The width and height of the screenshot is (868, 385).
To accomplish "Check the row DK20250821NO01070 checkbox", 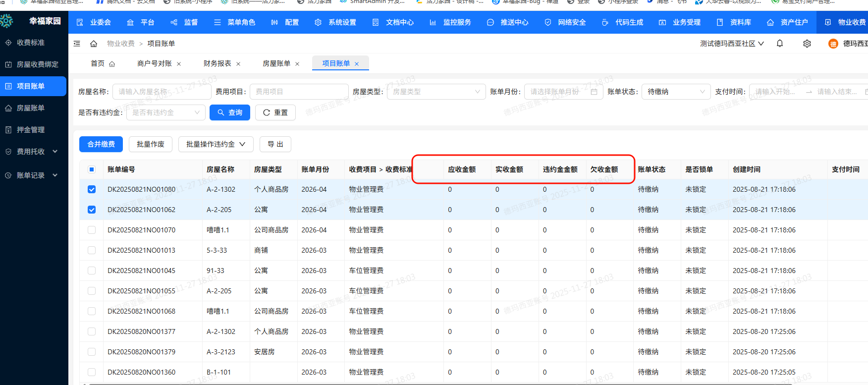I will (x=92, y=230).
